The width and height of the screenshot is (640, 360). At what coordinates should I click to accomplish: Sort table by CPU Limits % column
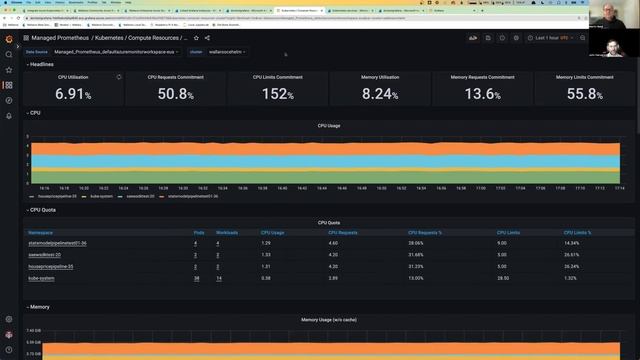click(x=577, y=233)
